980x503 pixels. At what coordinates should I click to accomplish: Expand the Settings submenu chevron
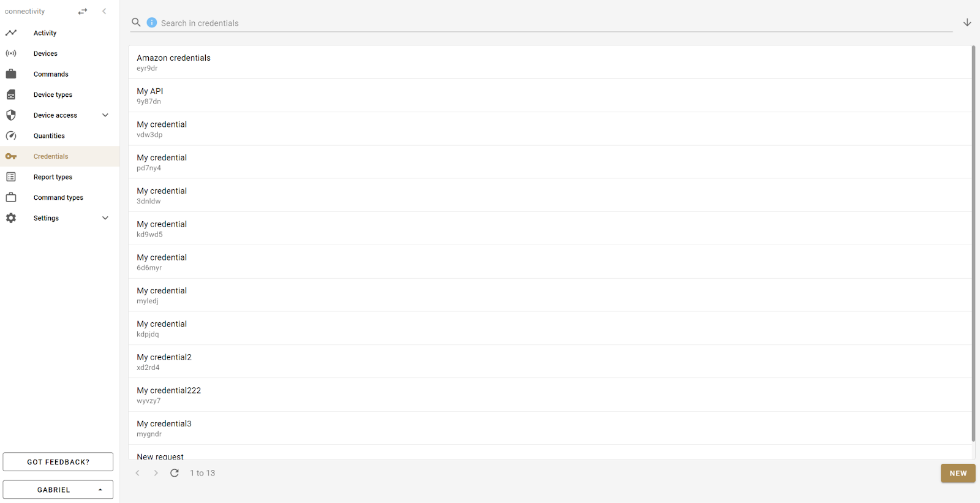(105, 218)
